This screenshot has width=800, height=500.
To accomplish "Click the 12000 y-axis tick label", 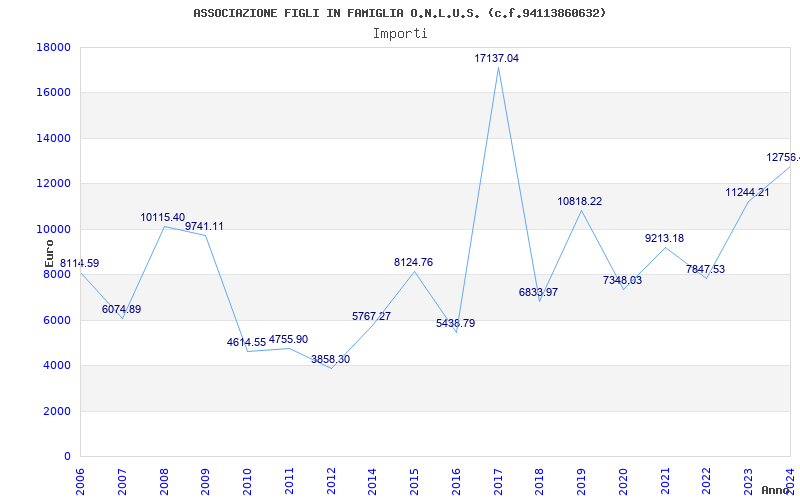I will click(54, 184).
